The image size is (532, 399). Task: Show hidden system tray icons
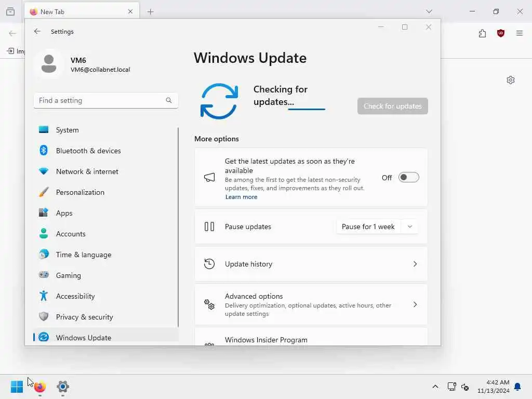(435, 387)
